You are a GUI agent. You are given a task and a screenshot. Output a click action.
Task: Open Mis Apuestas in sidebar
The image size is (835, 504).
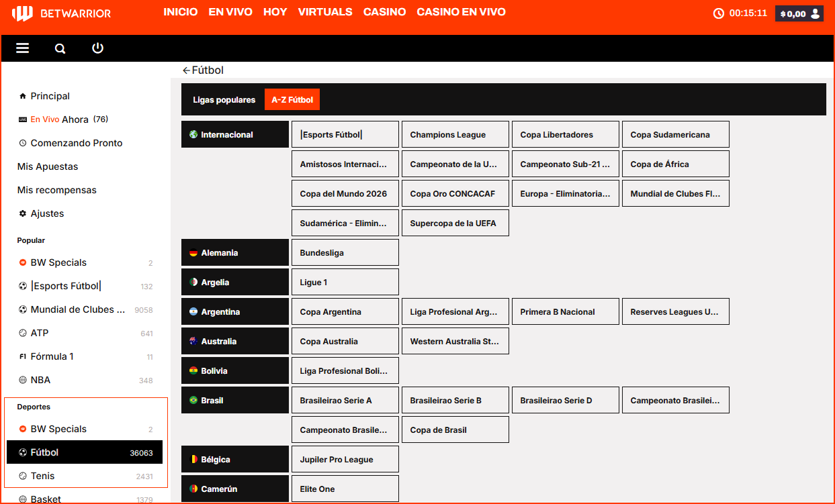point(48,166)
